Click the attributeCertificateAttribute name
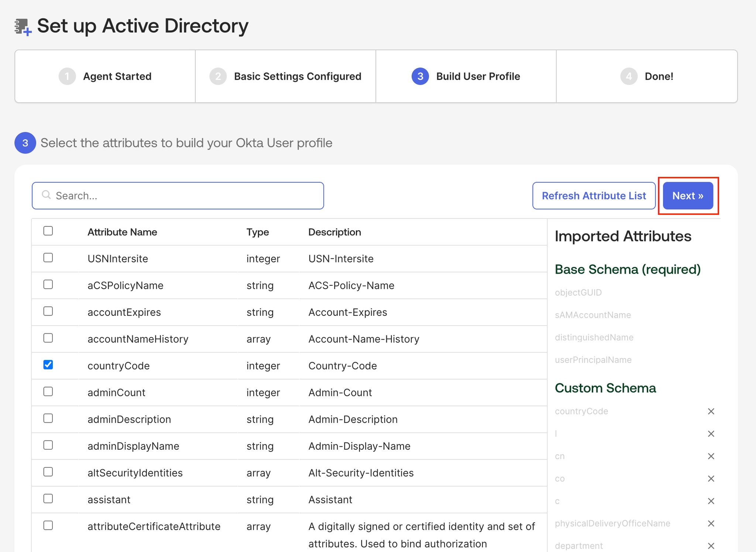 click(154, 527)
